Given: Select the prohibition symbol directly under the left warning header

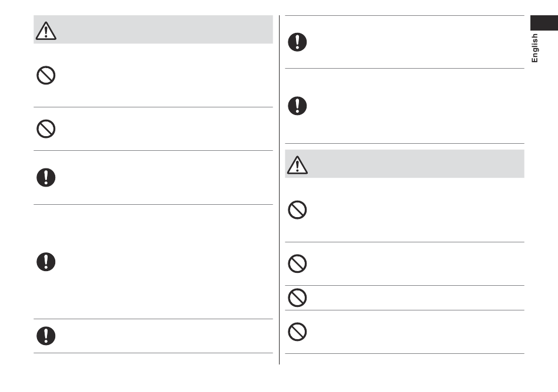Looking at the screenshot, I should click(x=46, y=75).
